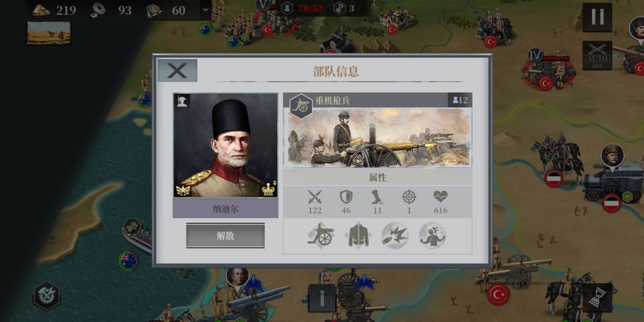
Task: Open the desert terrain thumbnail
Action: [x=48, y=33]
